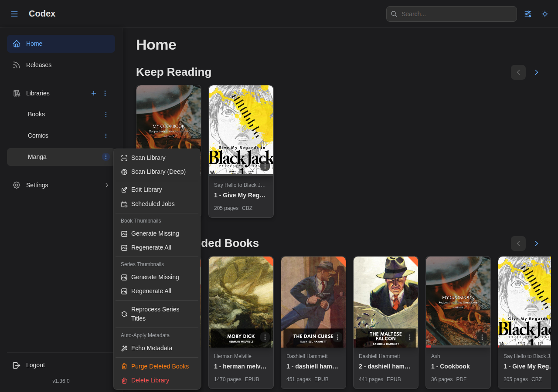Click '1 - Cookbook' book title
The height and width of the screenshot is (392, 558).
point(450,366)
